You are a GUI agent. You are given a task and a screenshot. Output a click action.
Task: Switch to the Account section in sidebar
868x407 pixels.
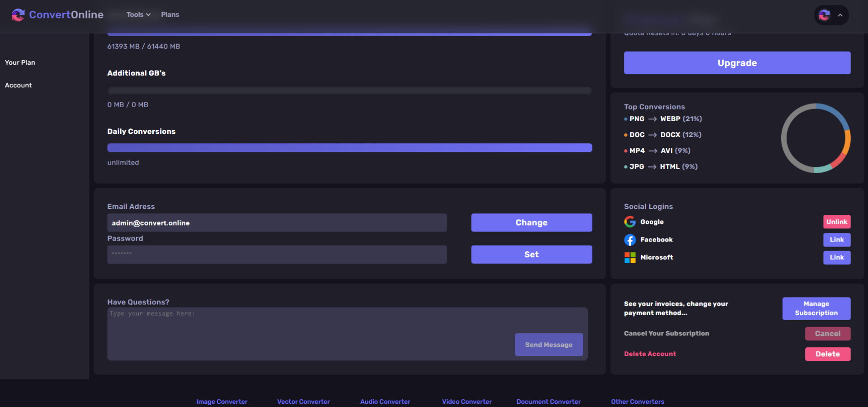[x=18, y=85]
